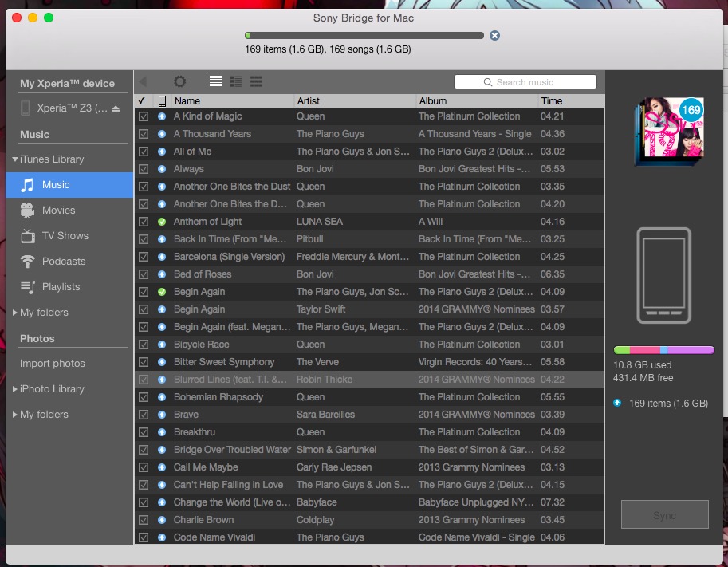
Task: Click the magnifier icon in search field
Action: click(x=487, y=82)
